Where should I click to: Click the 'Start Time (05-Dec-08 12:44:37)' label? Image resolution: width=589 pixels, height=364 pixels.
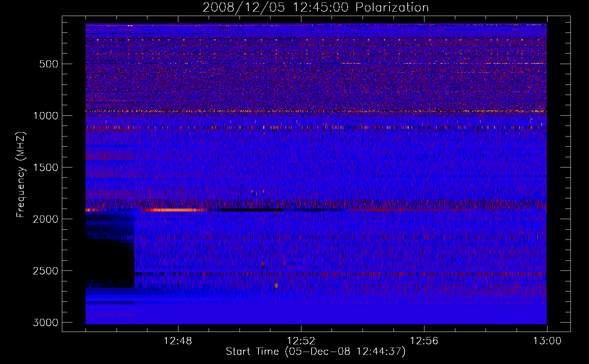[316, 352]
